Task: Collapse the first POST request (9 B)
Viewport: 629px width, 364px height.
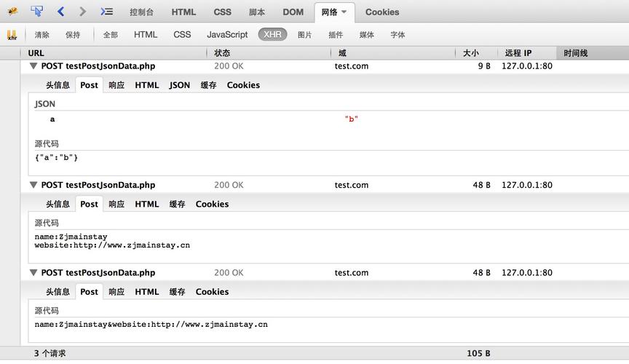Action: (x=33, y=66)
